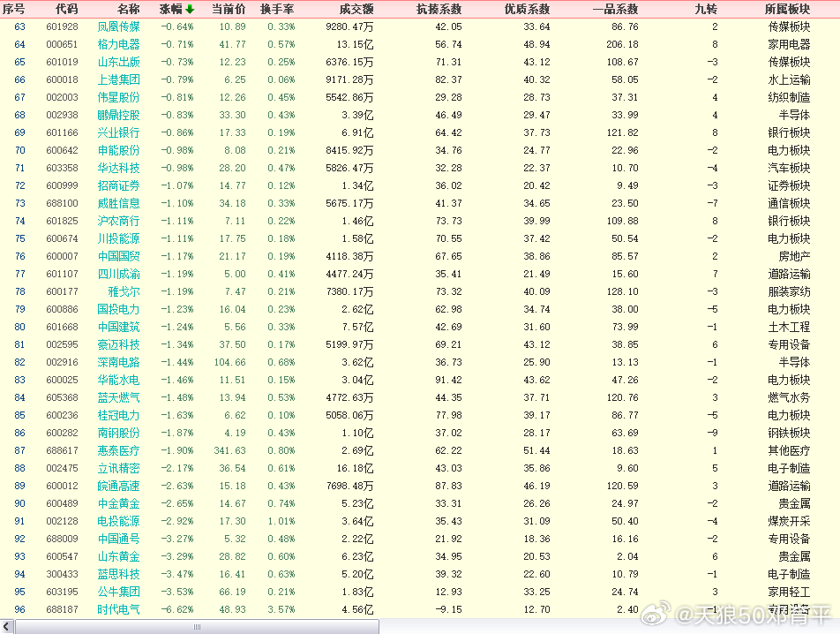Click sector cell 钢铁板块
Viewport: 840px width, 634px height.
(789, 433)
